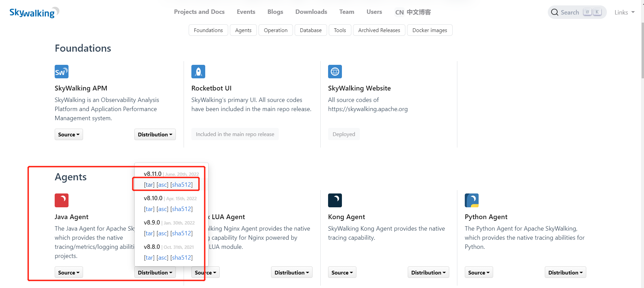Viewport: 644px width, 288px height.
Task: Open v8.9.0 sha512 checksum link
Action: [182, 233]
